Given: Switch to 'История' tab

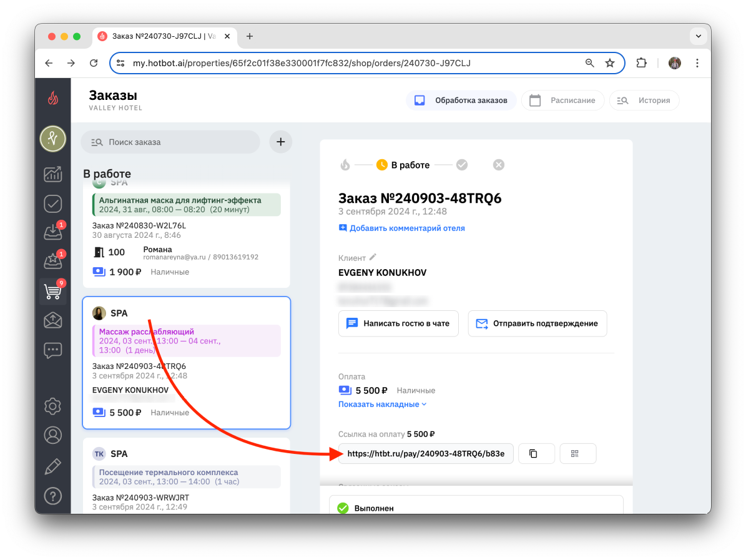Looking at the screenshot, I should [644, 101].
